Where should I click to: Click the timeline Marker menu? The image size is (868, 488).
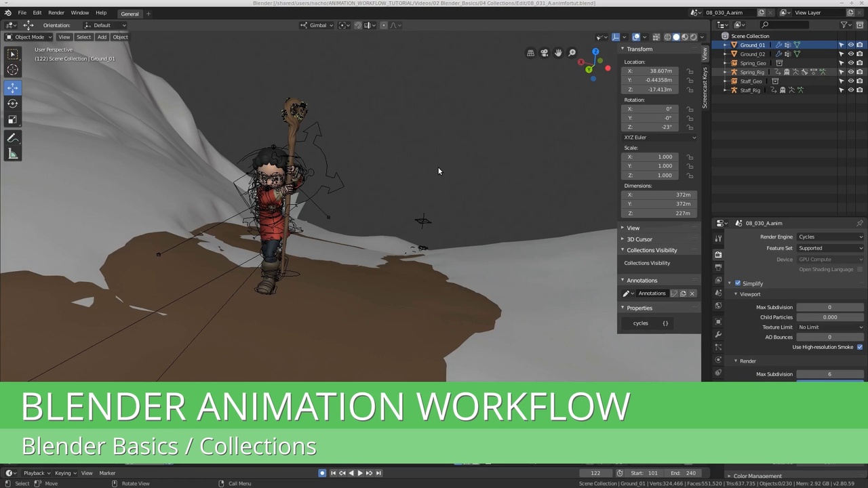107,473
